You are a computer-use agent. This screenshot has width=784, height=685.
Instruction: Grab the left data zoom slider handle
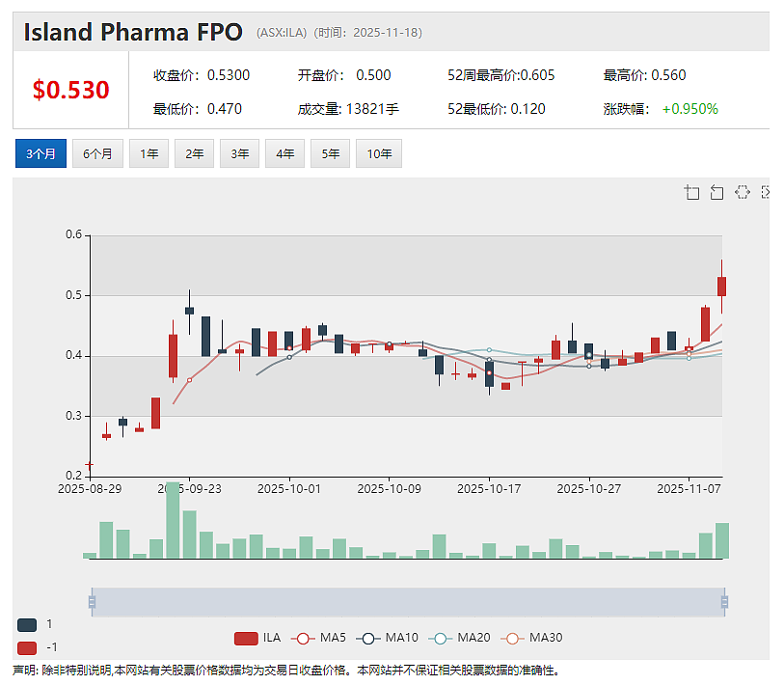(x=92, y=602)
